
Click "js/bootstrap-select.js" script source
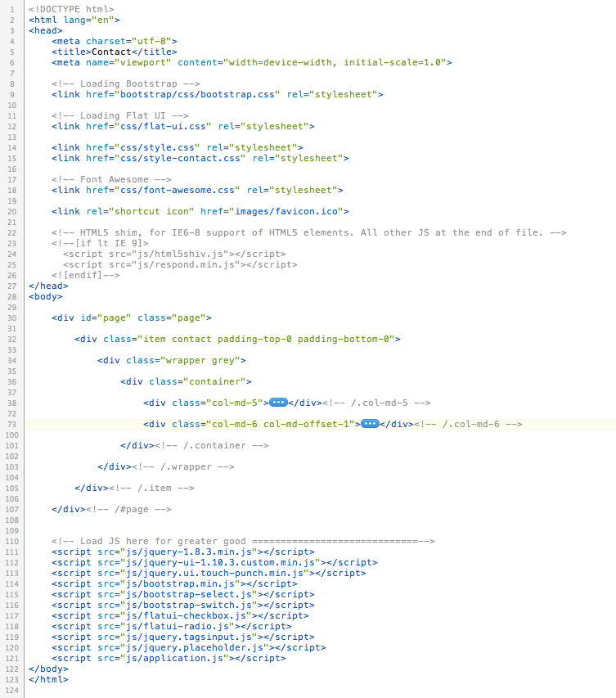coord(189,595)
